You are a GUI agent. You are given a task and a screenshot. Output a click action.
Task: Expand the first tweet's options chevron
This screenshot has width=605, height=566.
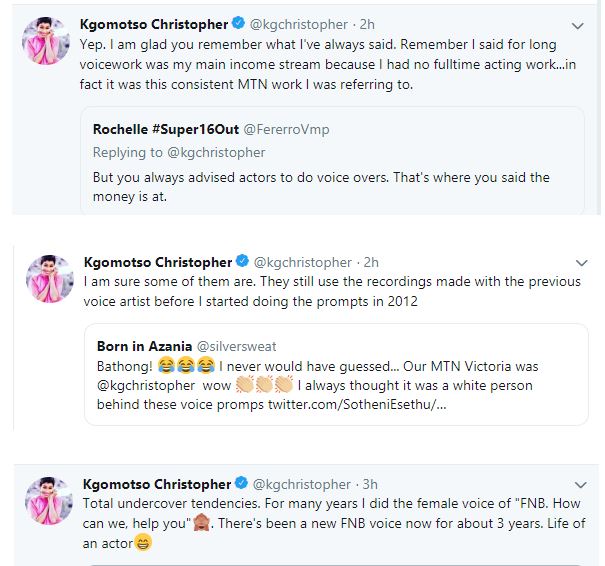pyautogui.click(x=578, y=26)
